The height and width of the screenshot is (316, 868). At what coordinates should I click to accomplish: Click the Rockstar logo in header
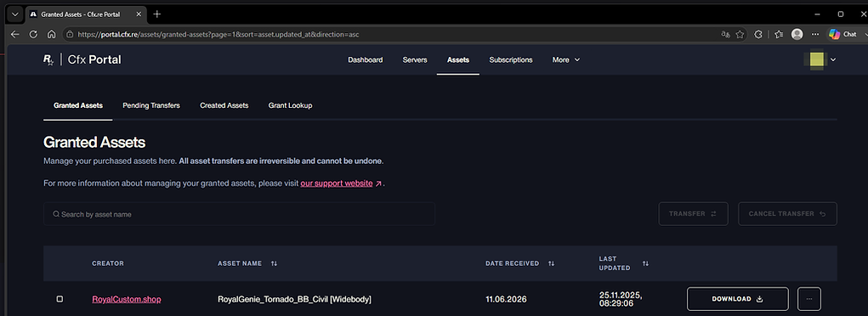coord(48,59)
